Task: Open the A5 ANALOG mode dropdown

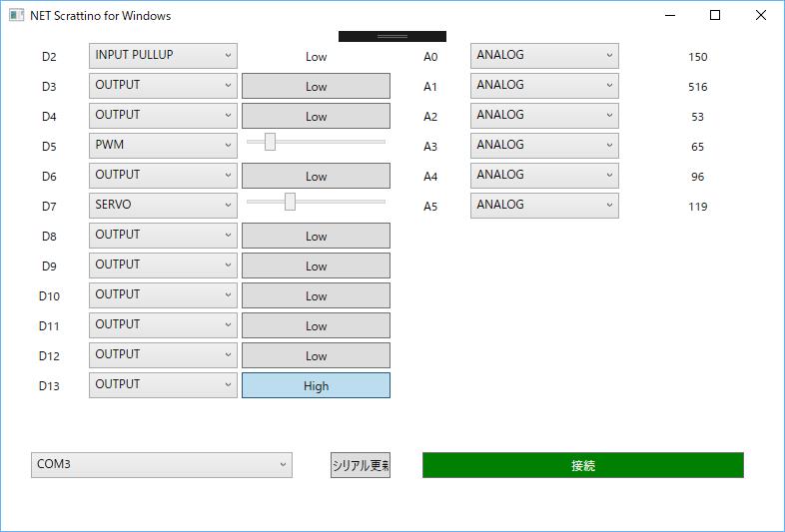Action: pyautogui.click(x=544, y=206)
